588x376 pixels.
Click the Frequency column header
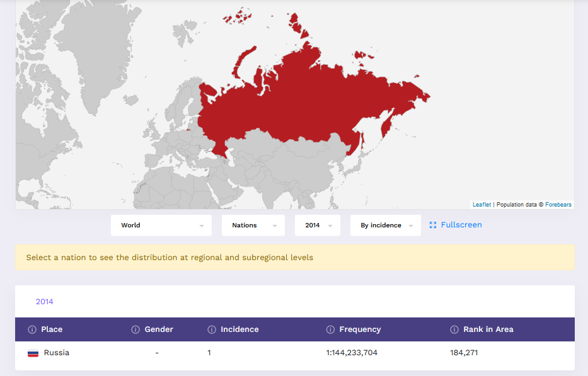pyautogui.click(x=360, y=329)
